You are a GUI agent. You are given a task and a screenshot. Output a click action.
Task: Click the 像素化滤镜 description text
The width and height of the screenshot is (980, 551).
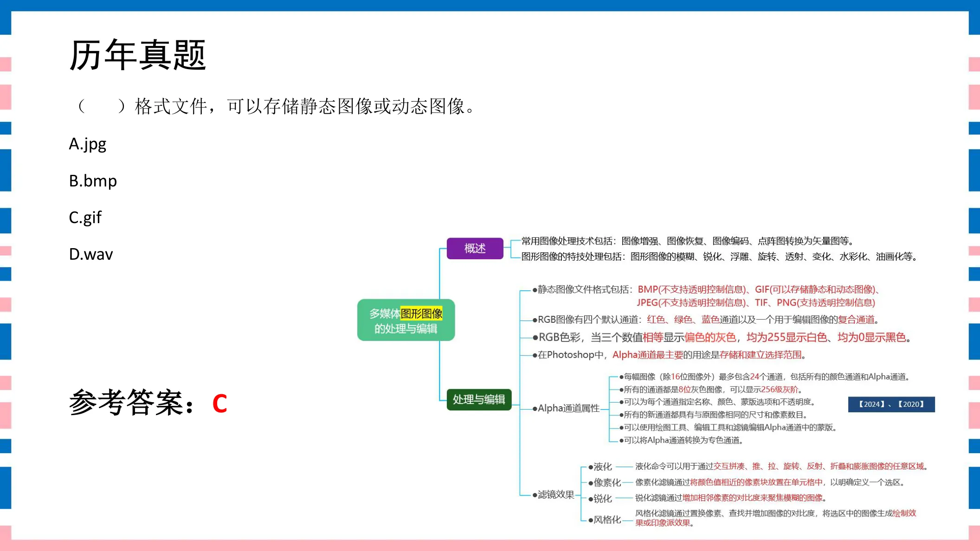(771, 482)
